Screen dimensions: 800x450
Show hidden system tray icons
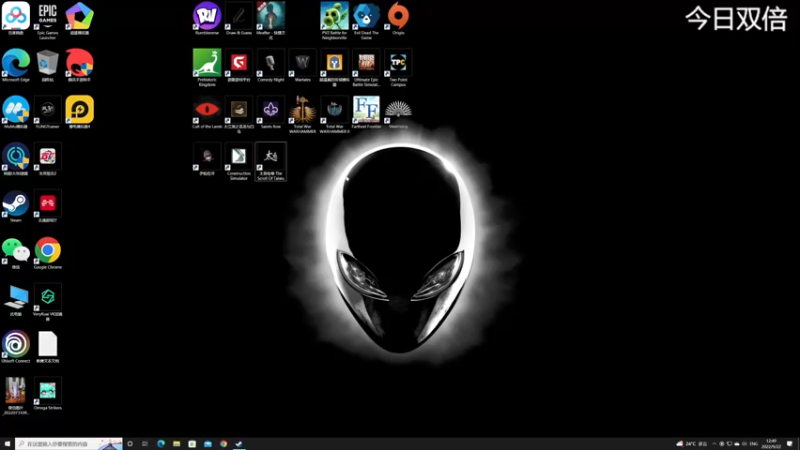point(714,444)
